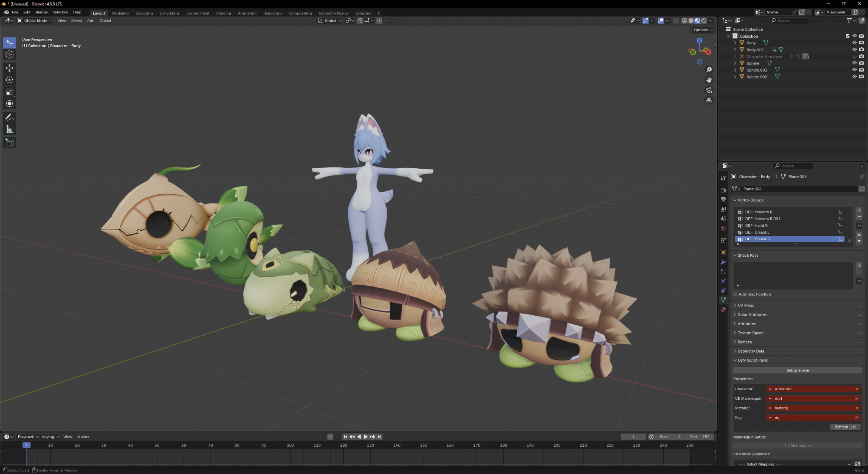Image resolution: width=868 pixels, height=474 pixels.
Task: Expand the UV Maps panel
Action: (x=746, y=305)
